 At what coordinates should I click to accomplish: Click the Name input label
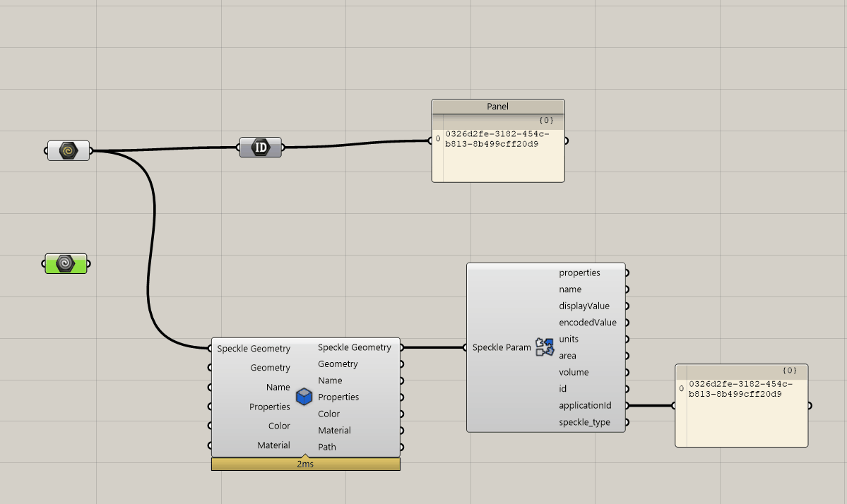point(278,388)
